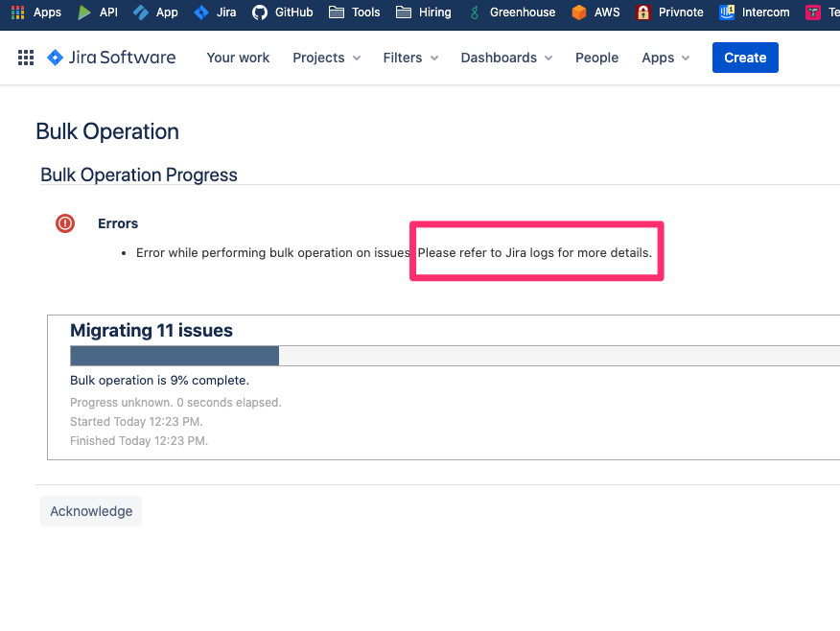Click the Bulk Operation heading

(107, 131)
